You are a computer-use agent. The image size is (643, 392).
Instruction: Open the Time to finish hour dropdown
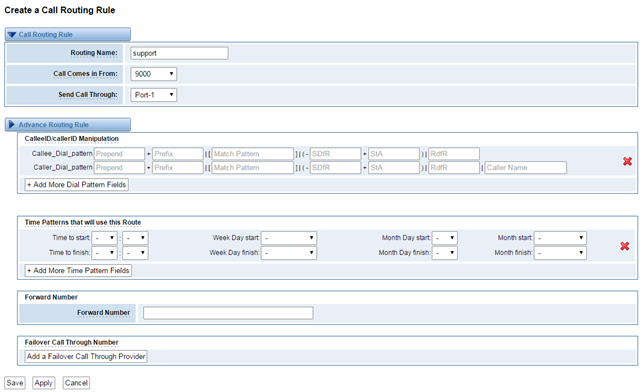(x=105, y=253)
